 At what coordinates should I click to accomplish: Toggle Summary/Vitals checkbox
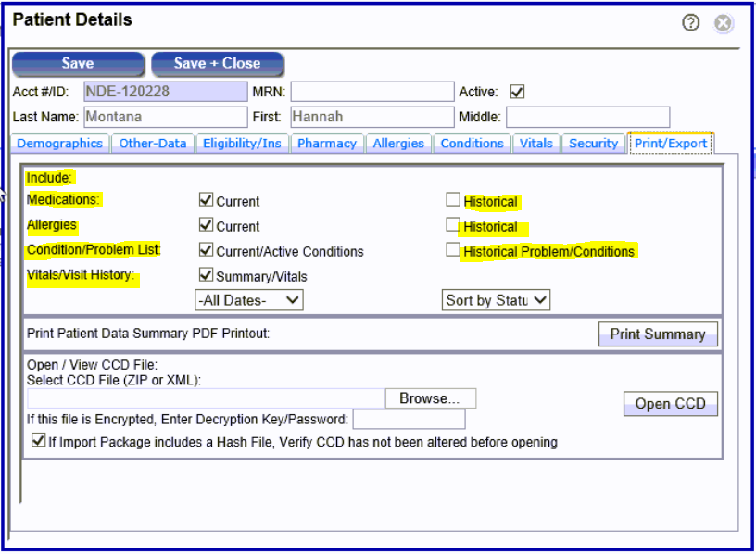[206, 275]
